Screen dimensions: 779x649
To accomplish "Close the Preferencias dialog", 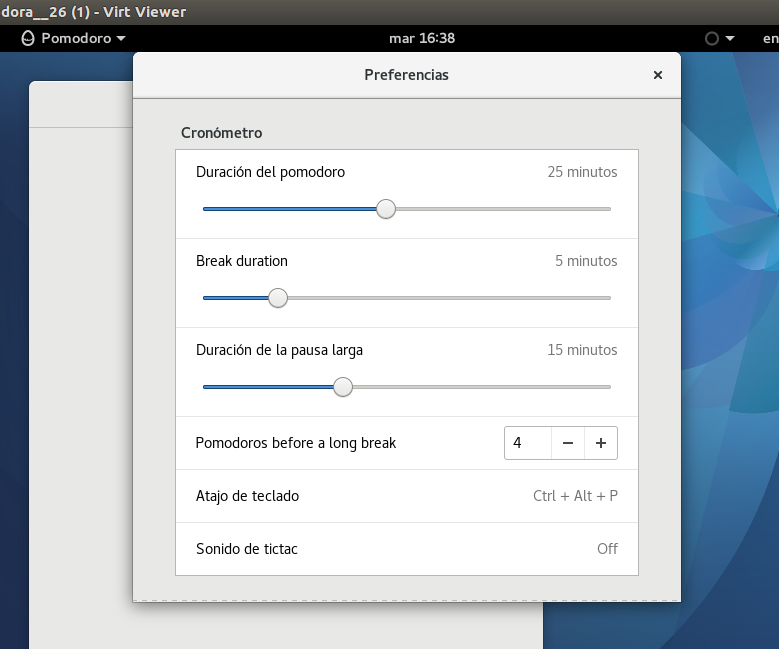I will click(658, 75).
